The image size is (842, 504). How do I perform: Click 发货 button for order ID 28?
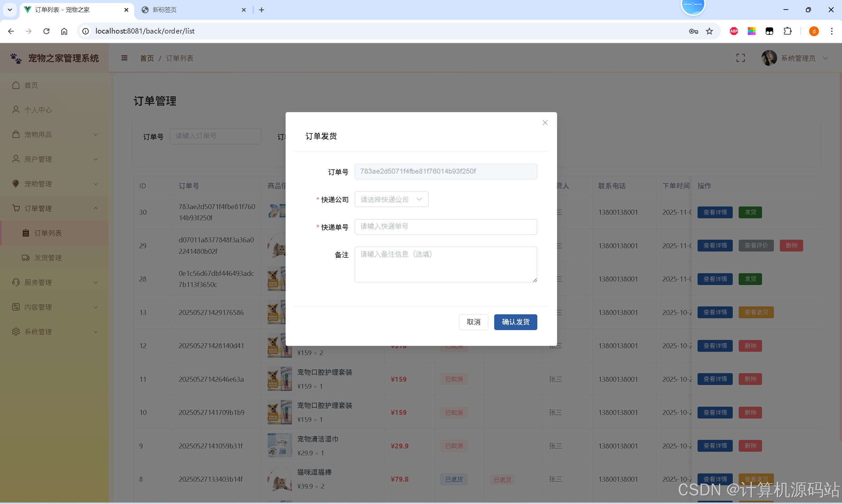pos(750,279)
